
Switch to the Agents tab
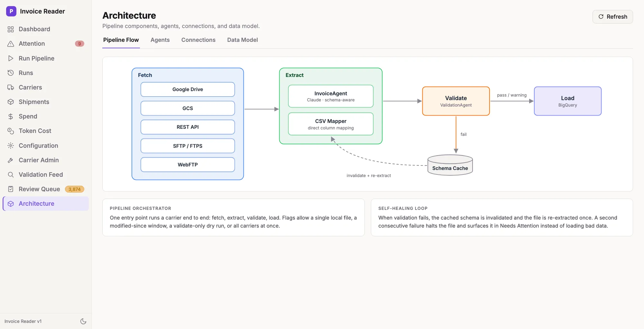(x=160, y=40)
